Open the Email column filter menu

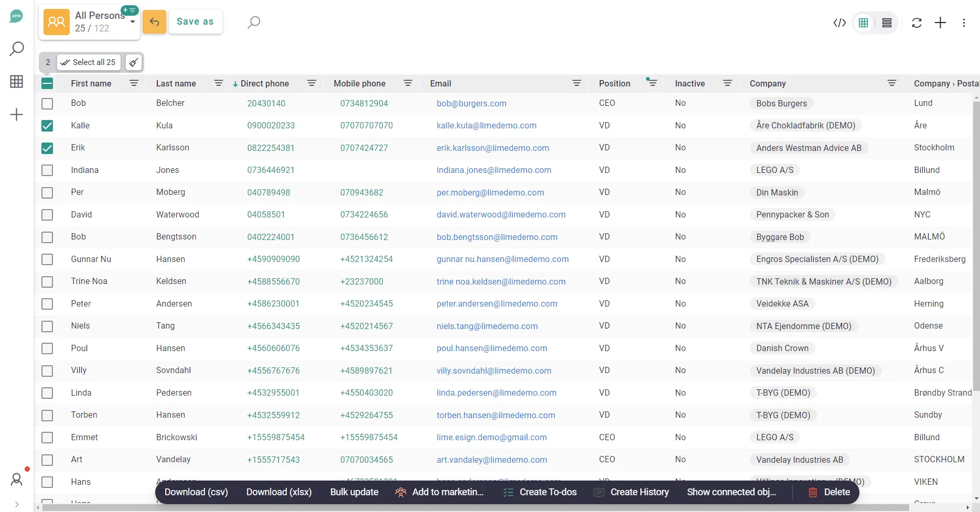576,83
